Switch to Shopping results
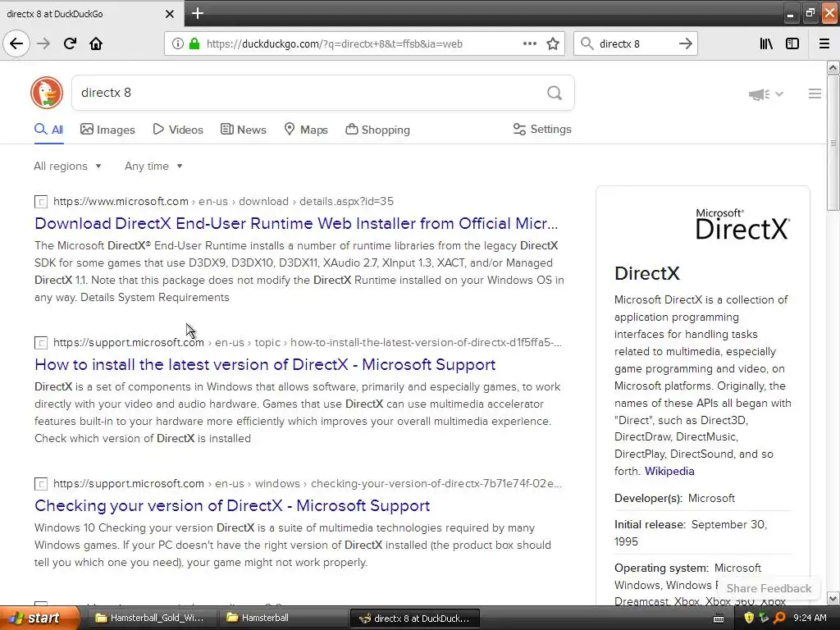This screenshot has width=840, height=630. pos(377,130)
